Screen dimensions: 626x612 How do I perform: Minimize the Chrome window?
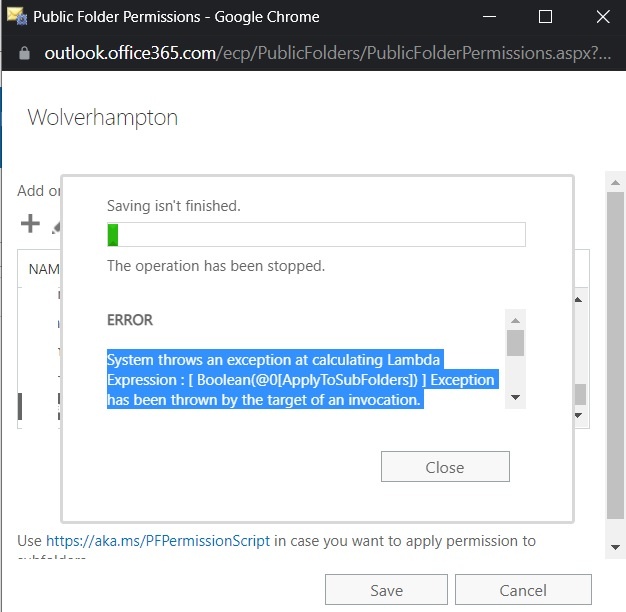[489, 17]
